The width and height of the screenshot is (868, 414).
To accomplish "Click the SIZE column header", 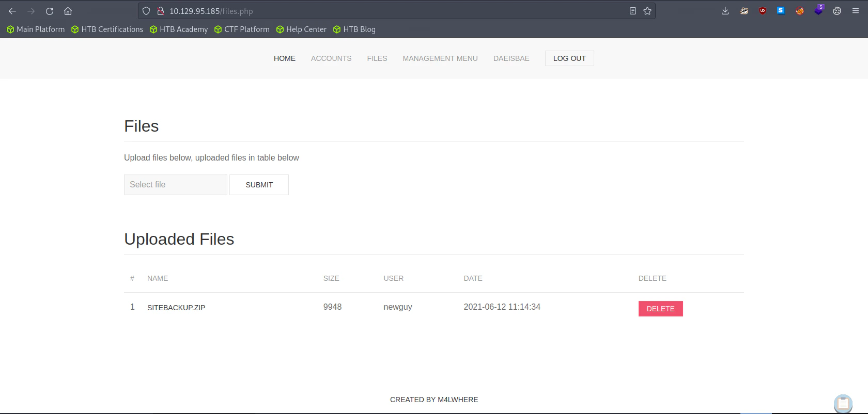I will tap(331, 278).
